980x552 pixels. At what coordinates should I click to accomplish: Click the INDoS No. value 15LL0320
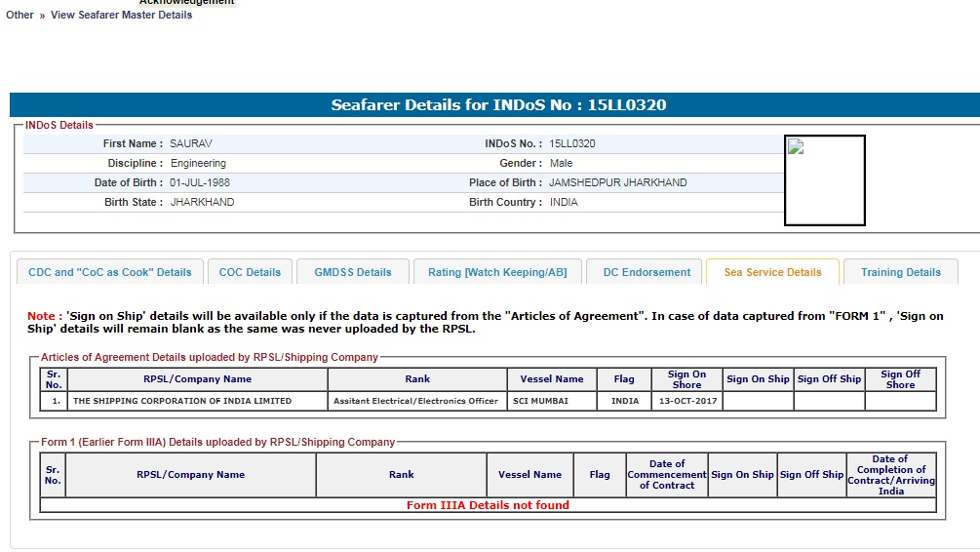571,143
